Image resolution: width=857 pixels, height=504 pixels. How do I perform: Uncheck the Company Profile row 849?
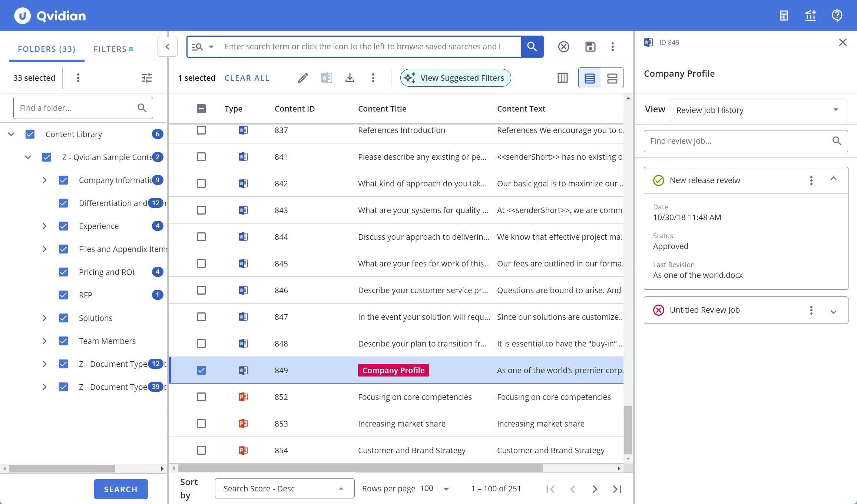point(201,370)
